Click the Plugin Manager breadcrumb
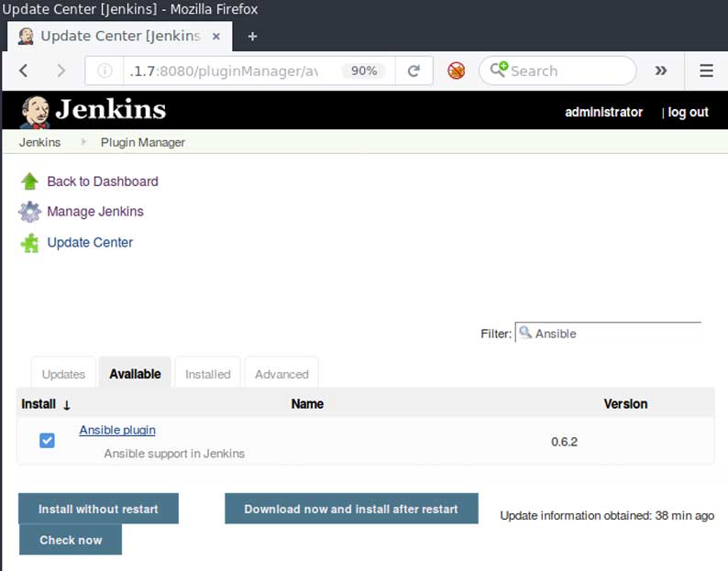Viewport: 728px width, 571px height. [142, 142]
